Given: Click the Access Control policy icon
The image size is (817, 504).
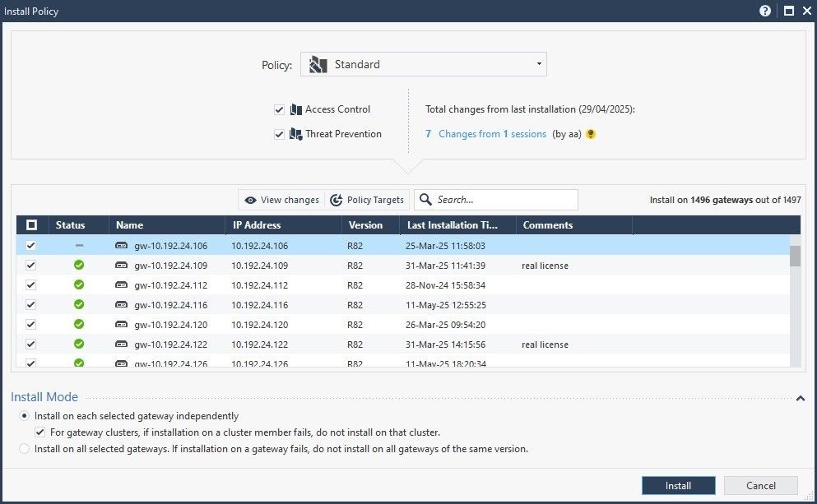Looking at the screenshot, I should tap(296, 109).
